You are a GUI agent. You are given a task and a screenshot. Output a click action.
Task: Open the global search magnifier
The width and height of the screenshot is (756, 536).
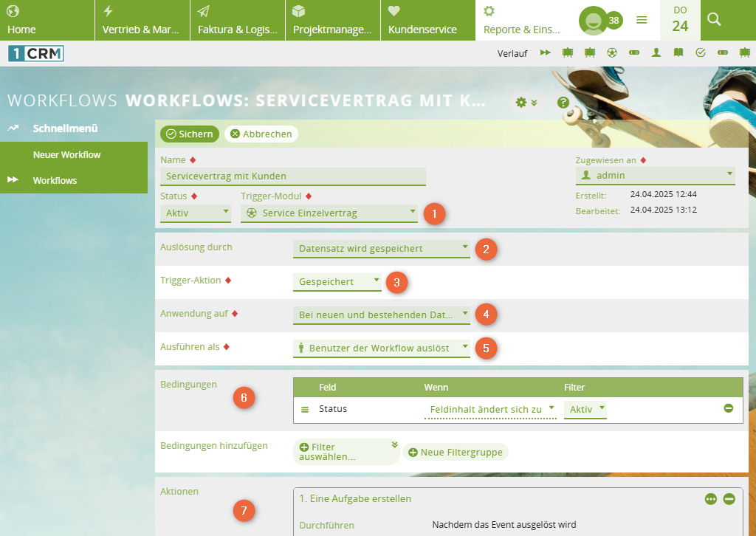[x=714, y=19]
